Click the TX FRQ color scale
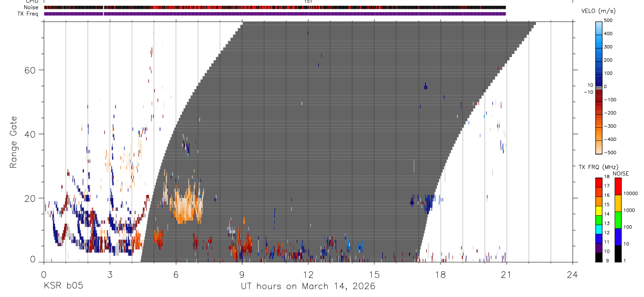Screen dimensions: 644x297 pos(599,219)
